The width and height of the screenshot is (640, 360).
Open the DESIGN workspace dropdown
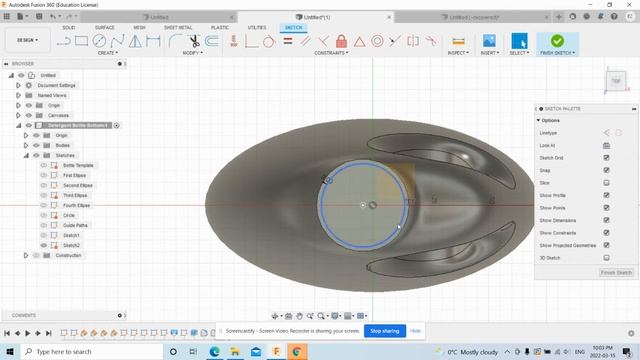click(x=27, y=40)
